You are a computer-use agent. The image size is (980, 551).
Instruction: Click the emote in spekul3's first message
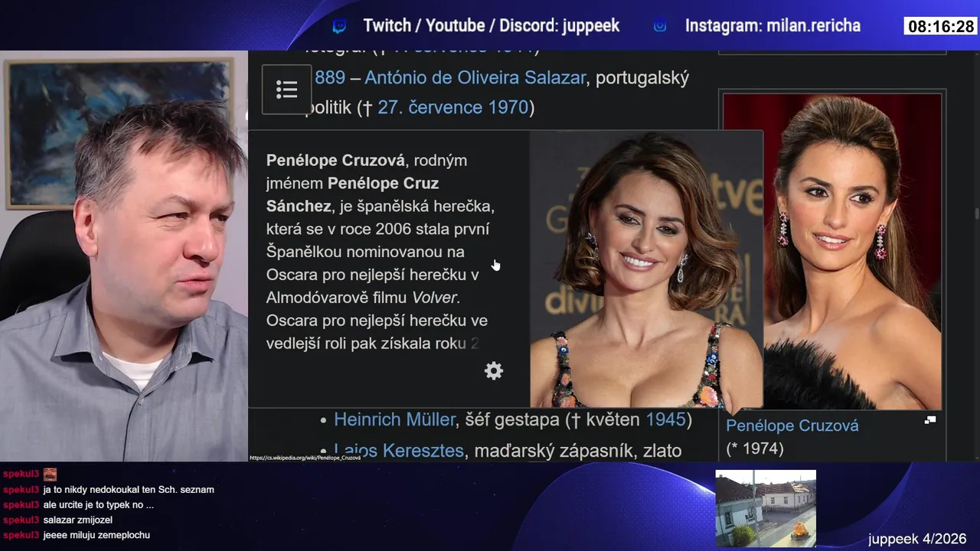50,474
